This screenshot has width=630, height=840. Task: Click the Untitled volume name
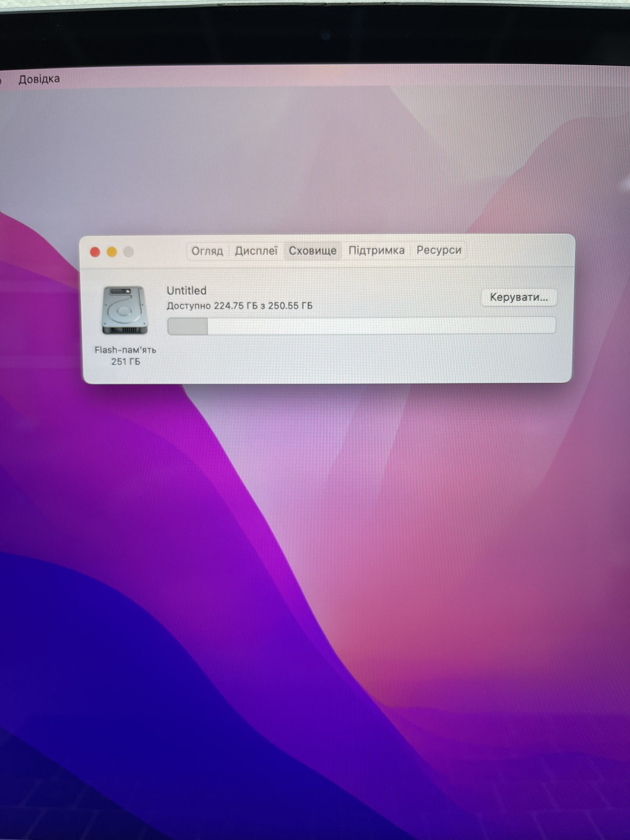186,290
